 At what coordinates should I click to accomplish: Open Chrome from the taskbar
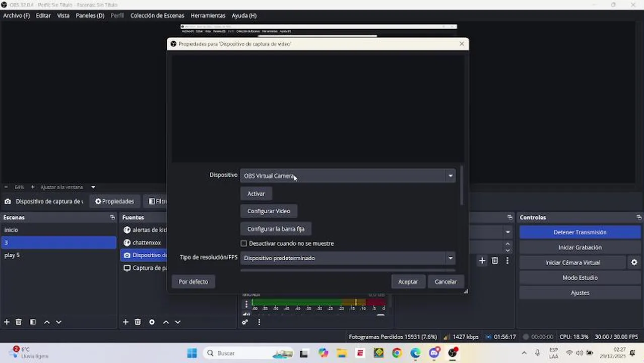[397, 353]
